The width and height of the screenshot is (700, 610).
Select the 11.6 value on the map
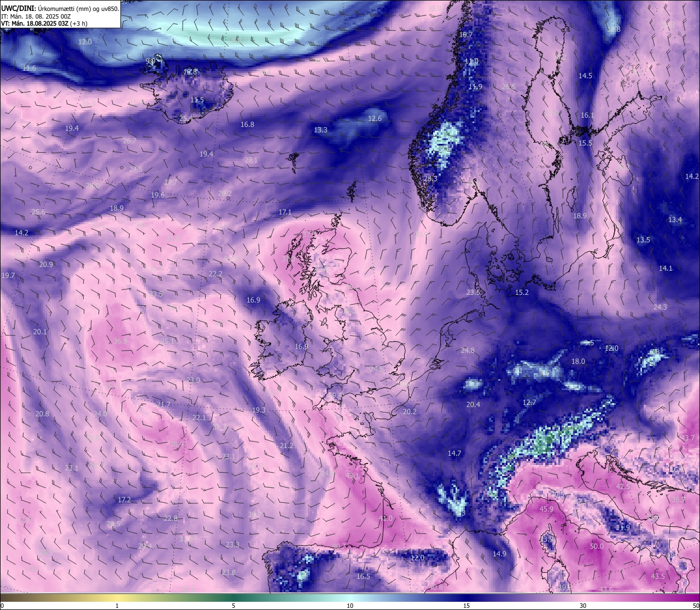pos(30,68)
